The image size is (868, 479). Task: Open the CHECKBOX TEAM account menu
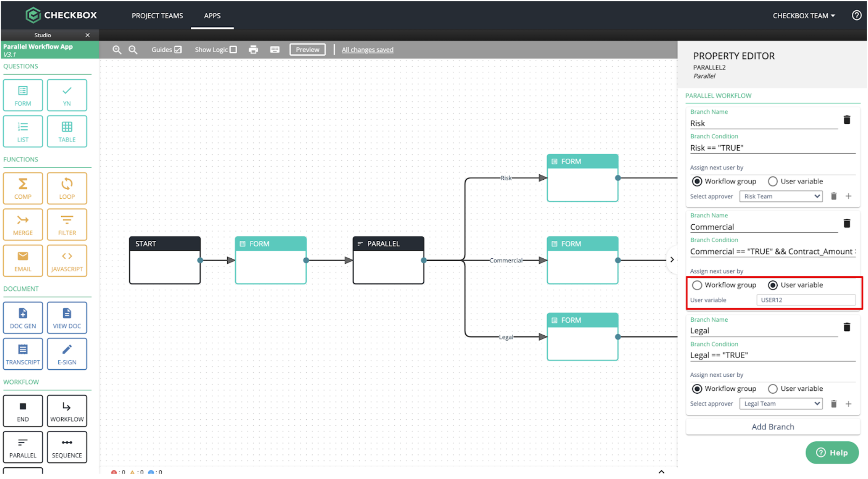(804, 16)
